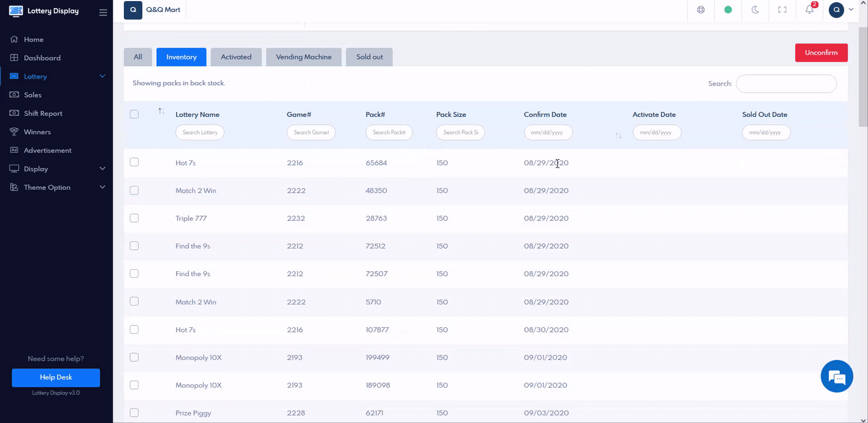Switch to the Sold out tab
The width and height of the screenshot is (868, 423).
click(x=369, y=57)
